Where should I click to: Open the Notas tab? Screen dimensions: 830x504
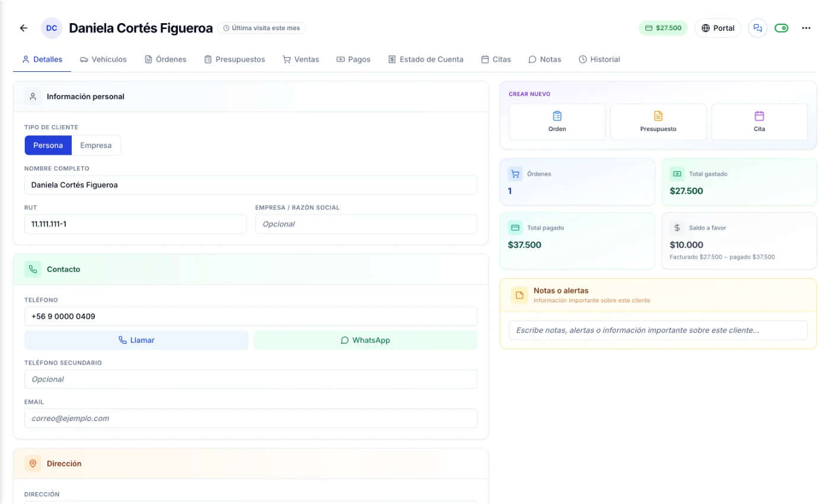point(545,59)
